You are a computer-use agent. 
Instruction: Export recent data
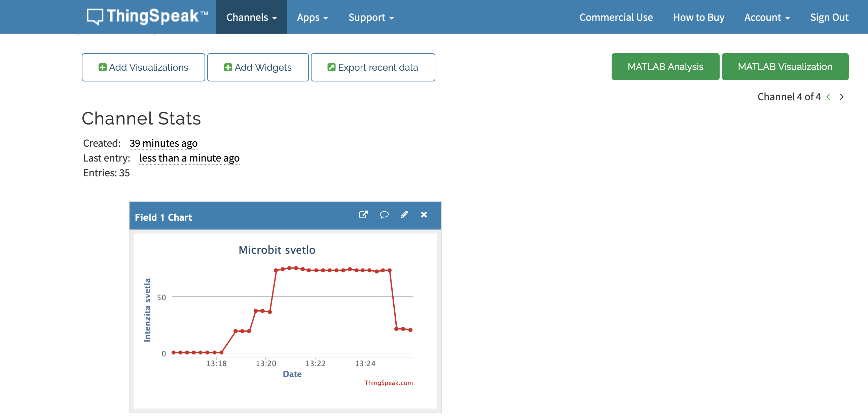coord(373,67)
